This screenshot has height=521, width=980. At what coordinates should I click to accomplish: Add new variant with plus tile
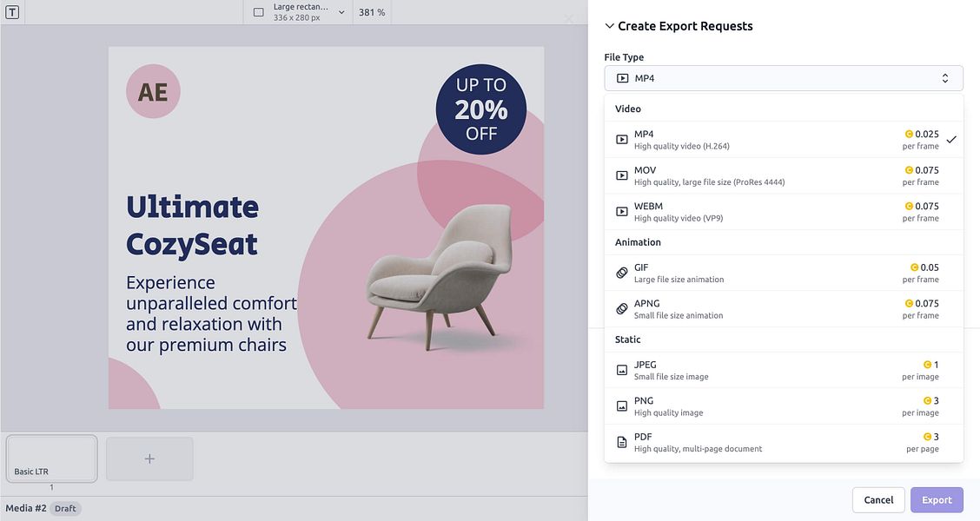pos(149,458)
